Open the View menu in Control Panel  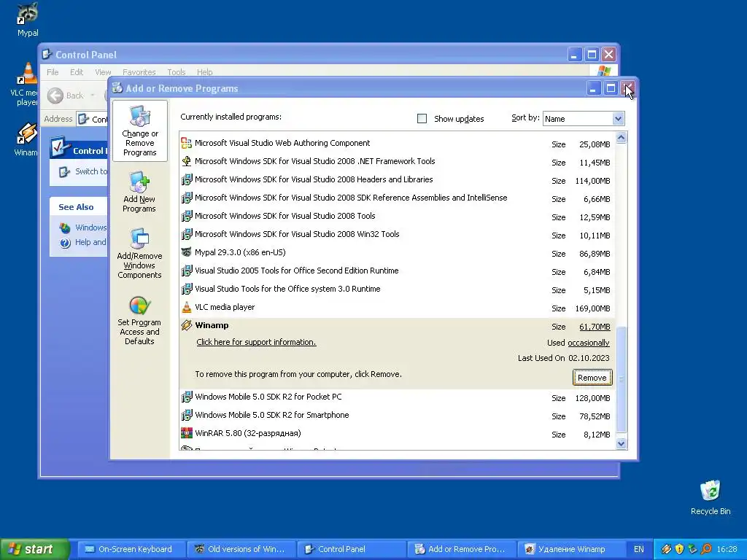coord(103,72)
